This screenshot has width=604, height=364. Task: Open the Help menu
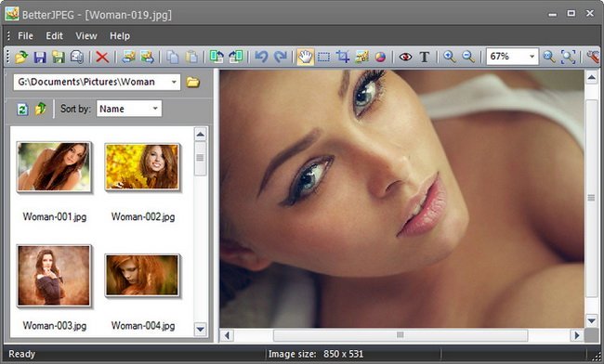(120, 36)
